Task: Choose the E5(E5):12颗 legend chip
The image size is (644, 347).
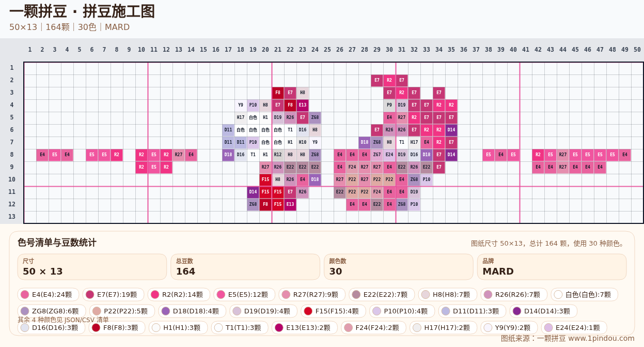Action: tap(244, 295)
